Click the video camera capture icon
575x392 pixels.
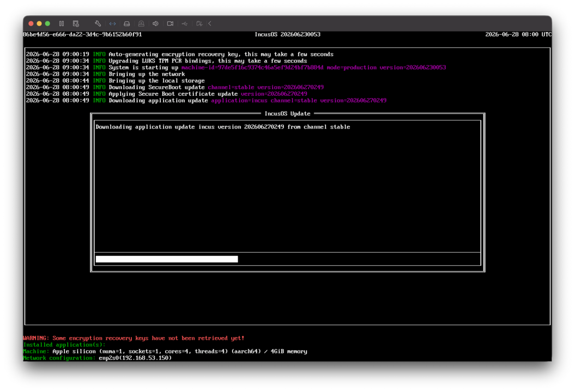(x=170, y=23)
